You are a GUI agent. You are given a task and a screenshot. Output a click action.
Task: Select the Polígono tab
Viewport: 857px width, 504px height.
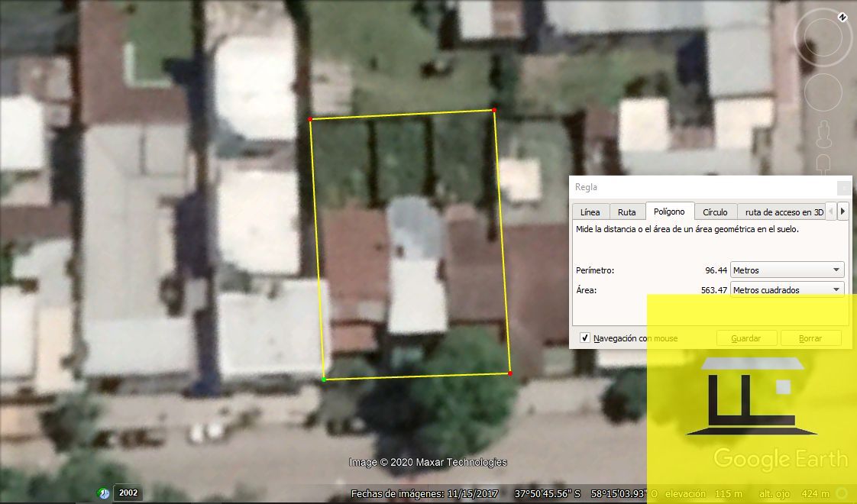[x=669, y=212]
